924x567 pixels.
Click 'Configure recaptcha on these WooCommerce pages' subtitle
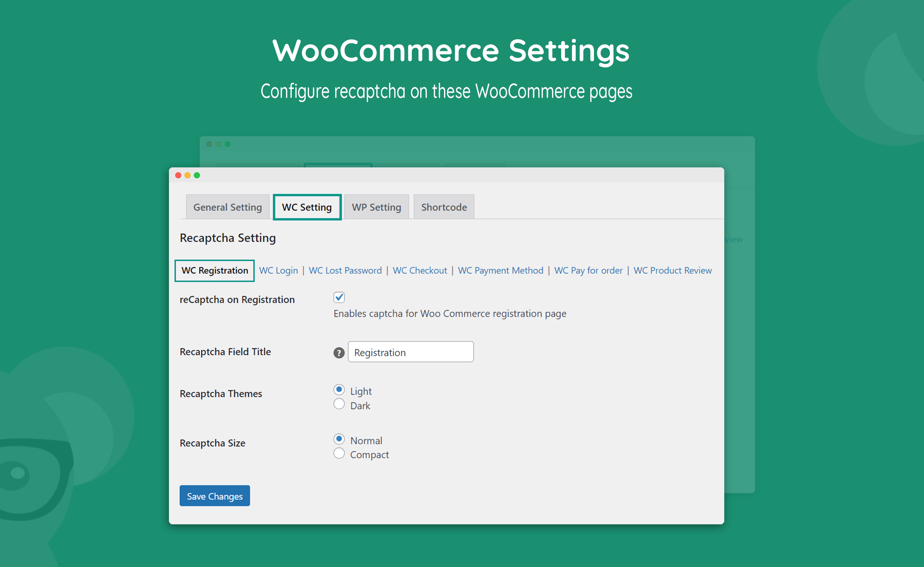(447, 92)
